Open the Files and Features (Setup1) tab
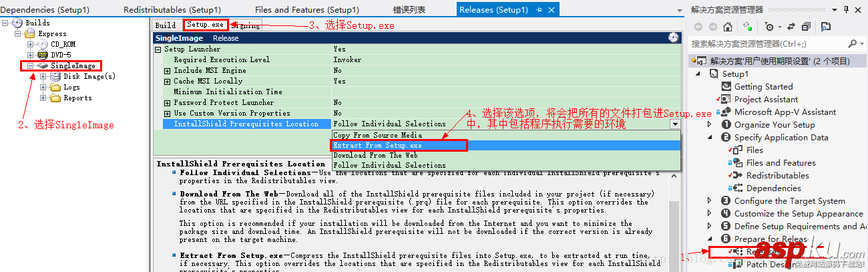 point(306,10)
